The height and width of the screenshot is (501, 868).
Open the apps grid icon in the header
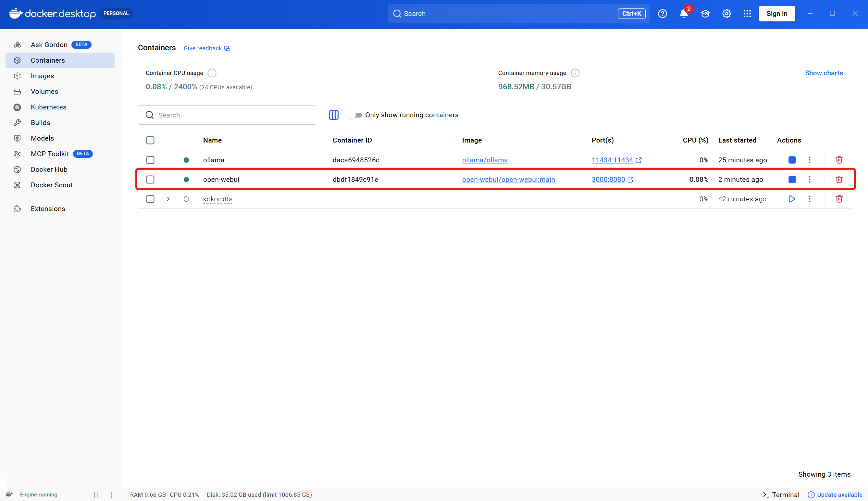747,14
